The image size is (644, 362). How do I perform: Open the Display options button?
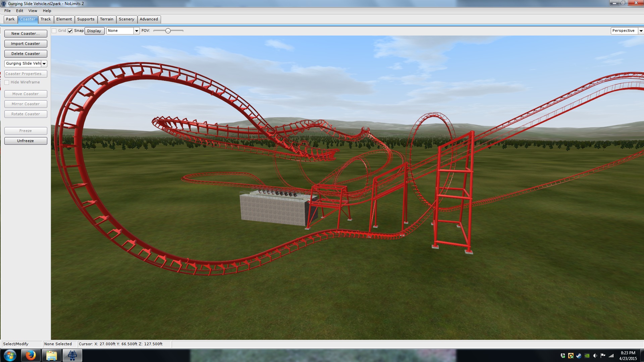[94, 31]
